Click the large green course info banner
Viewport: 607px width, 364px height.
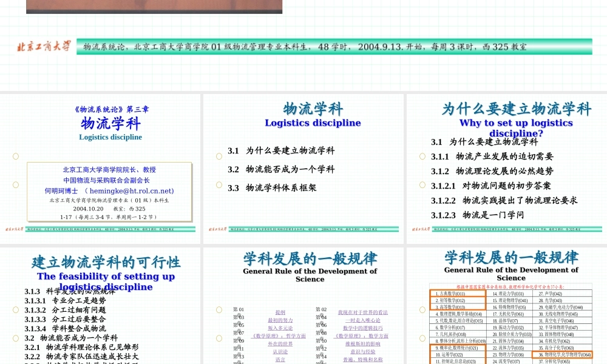[x=334, y=47]
